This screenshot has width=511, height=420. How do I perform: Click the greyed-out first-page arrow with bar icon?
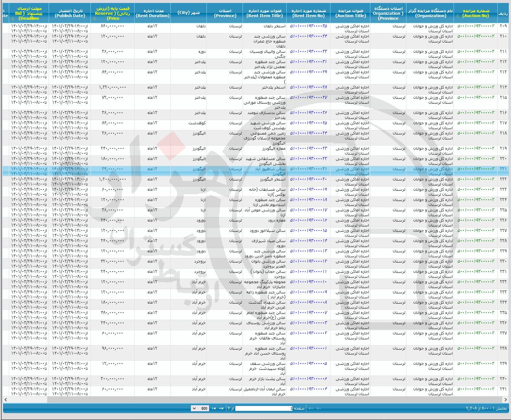pos(319,408)
